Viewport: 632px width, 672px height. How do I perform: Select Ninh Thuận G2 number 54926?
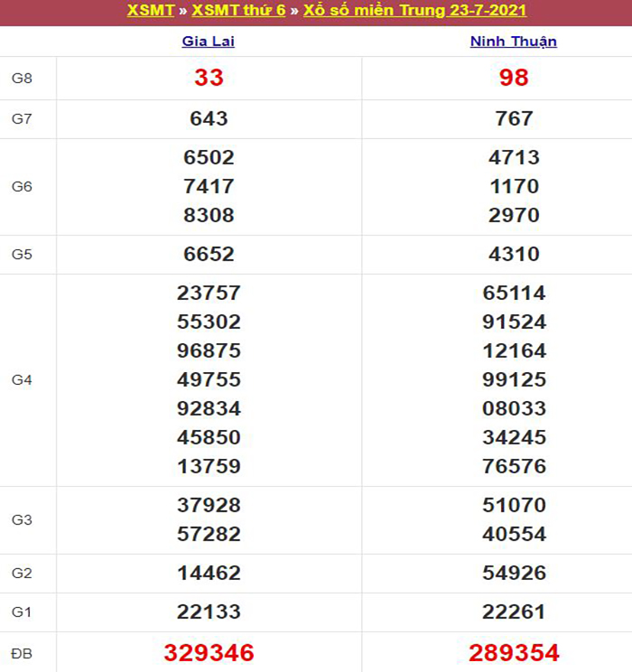[514, 573]
